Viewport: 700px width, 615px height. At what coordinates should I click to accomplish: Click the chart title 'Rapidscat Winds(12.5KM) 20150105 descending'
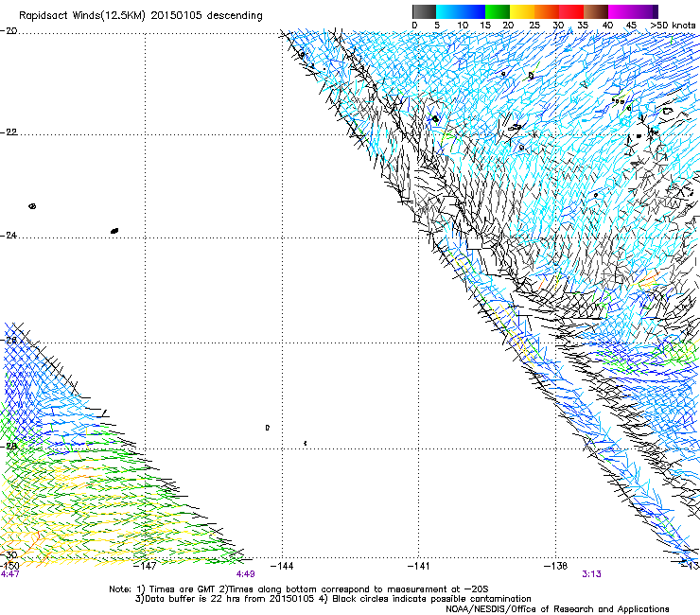tap(141, 16)
